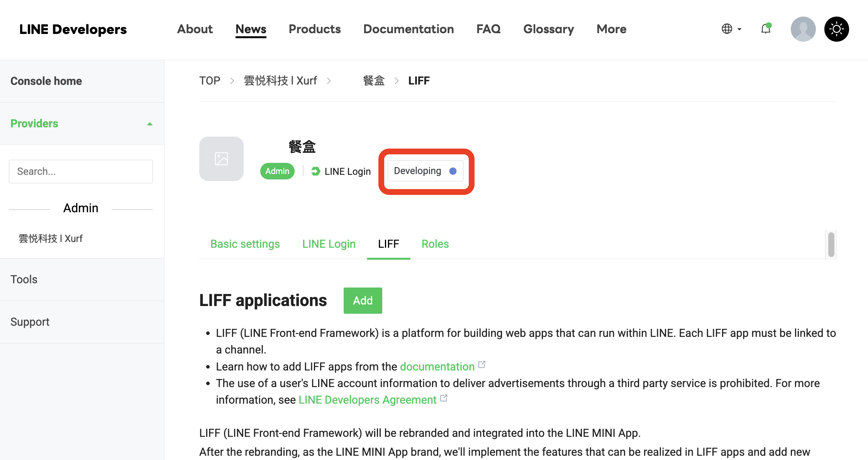Click the blue Developing status dot
Screen dimensions: 868x460
tap(453, 171)
